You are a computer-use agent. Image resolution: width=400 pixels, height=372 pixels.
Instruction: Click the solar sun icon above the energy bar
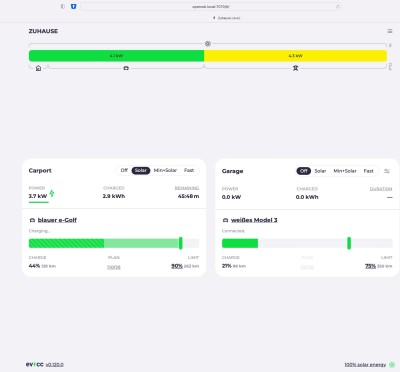point(208,44)
